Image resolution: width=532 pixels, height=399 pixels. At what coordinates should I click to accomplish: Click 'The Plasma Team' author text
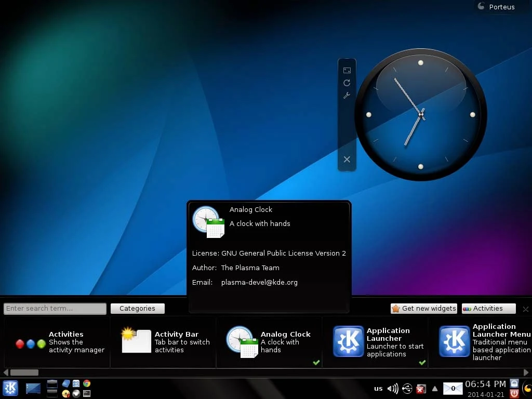pyautogui.click(x=250, y=268)
